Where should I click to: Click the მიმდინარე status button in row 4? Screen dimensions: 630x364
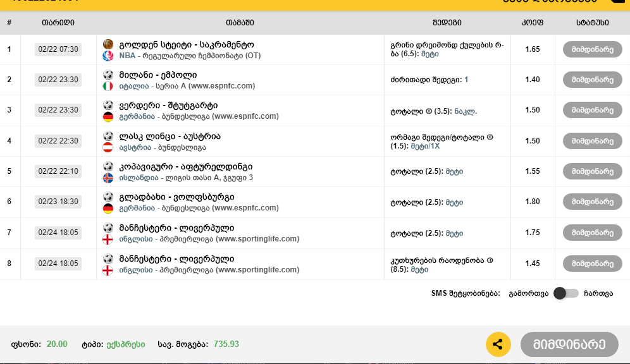point(592,141)
